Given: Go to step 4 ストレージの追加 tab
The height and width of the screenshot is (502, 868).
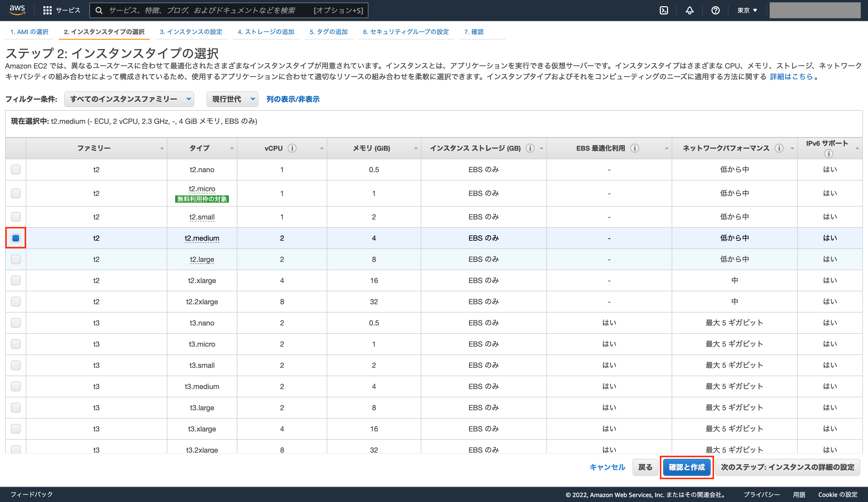Looking at the screenshot, I should (x=266, y=32).
